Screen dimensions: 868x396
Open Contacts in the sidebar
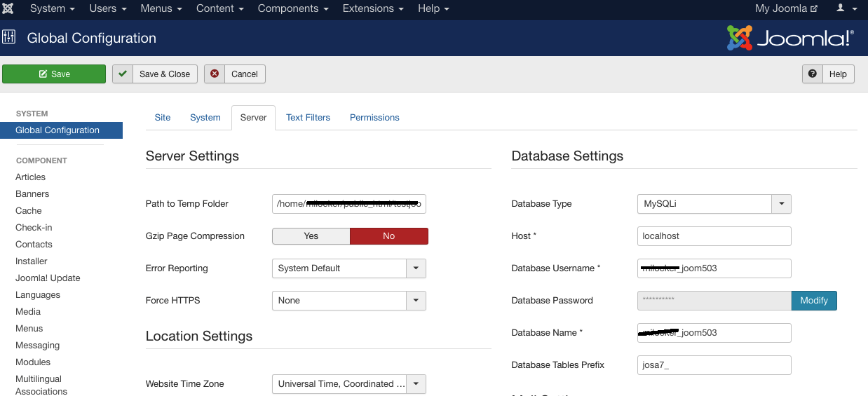34,245
